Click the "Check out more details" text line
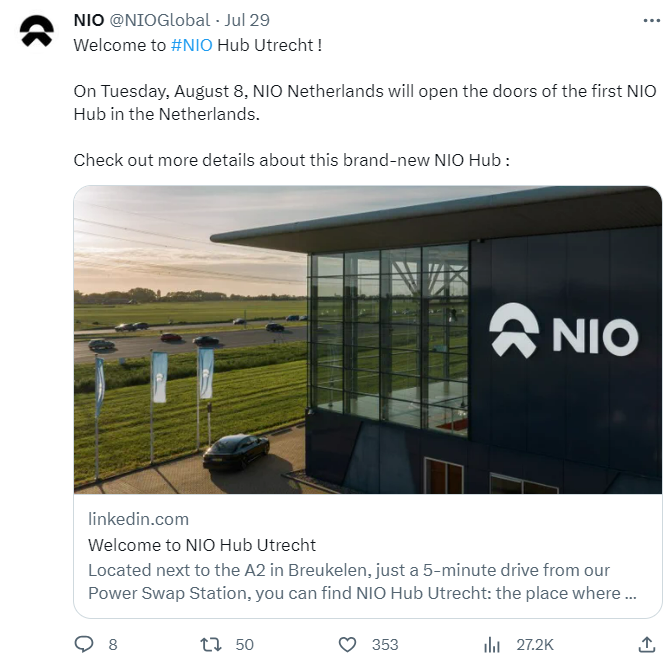 [x=292, y=160]
